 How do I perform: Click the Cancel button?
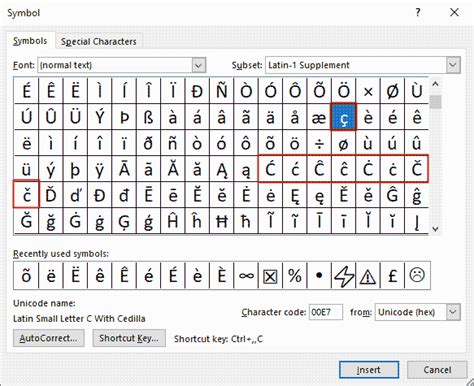click(x=437, y=370)
